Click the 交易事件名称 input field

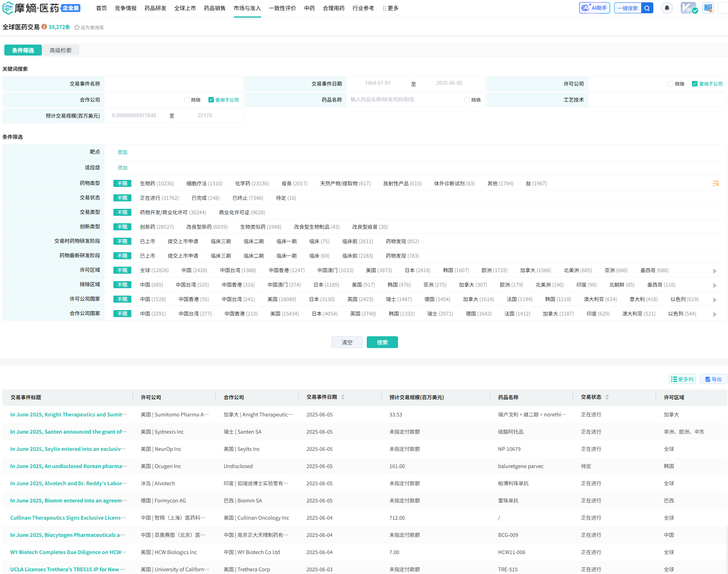coord(174,84)
